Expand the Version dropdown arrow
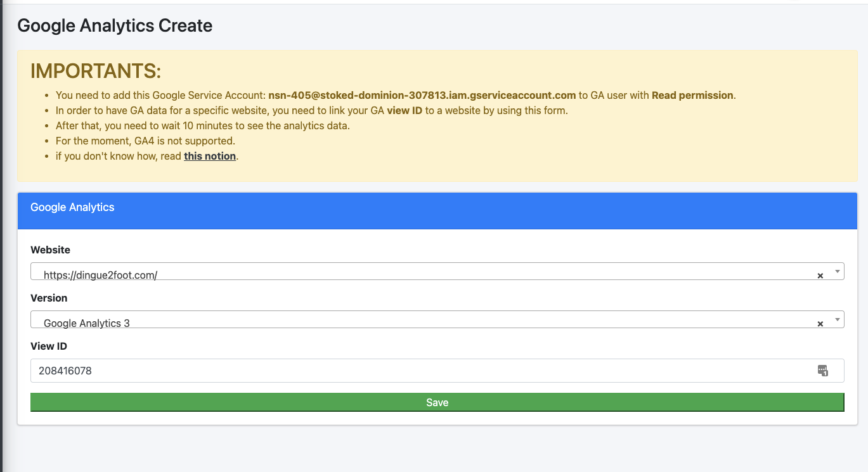The height and width of the screenshot is (472, 868). [x=837, y=319]
